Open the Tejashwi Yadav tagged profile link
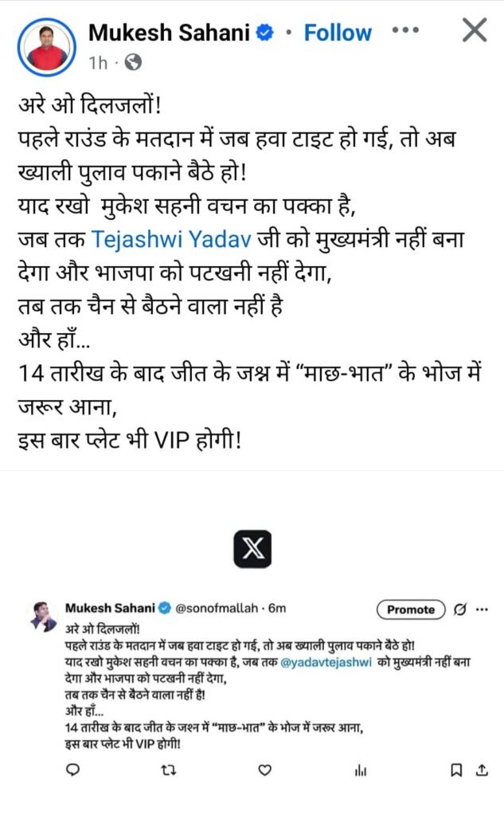This screenshot has width=504, height=816. coord(171,239)
